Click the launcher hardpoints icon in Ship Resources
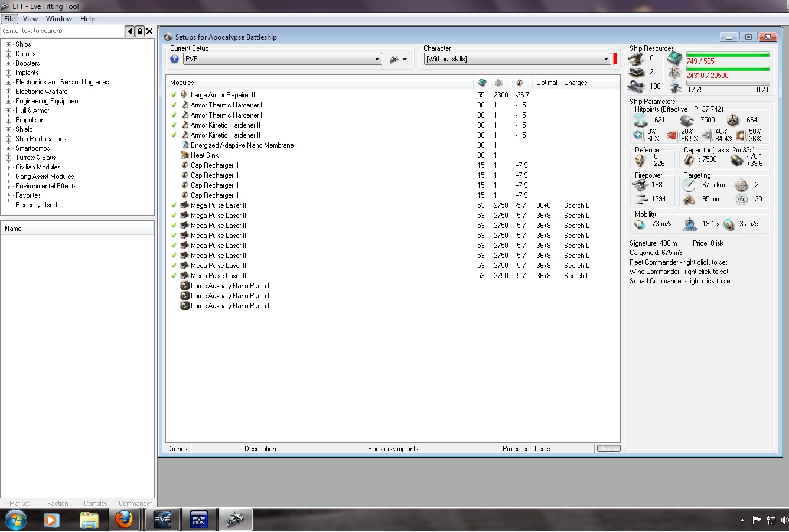The width and height of the screenshot is (789, 532). tap(636, 72)
